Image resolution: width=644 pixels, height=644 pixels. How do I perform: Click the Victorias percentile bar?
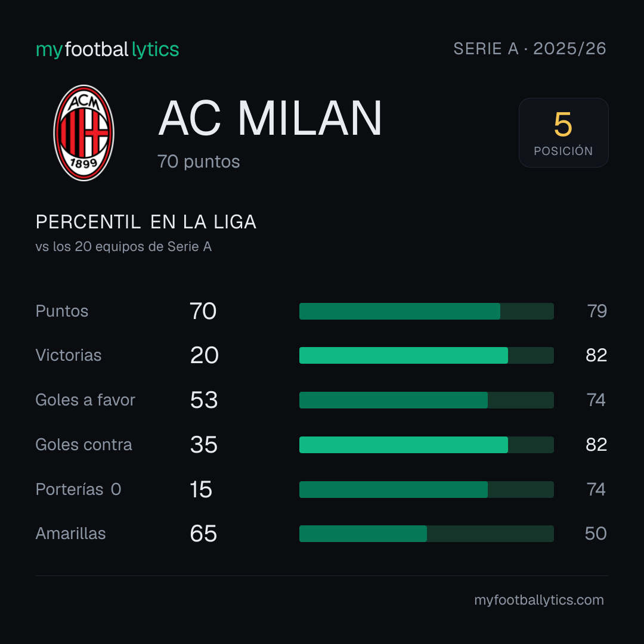[x=426, y=355]
